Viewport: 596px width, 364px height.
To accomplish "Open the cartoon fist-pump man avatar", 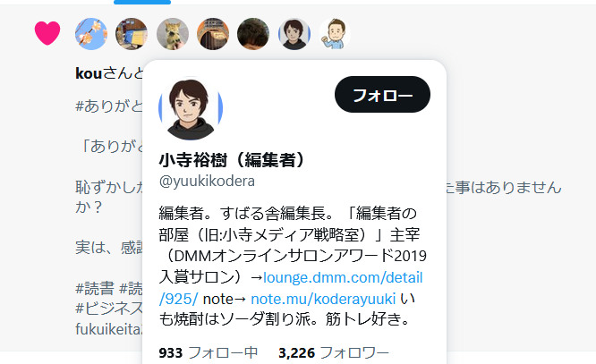I will (x=335, y=34).
